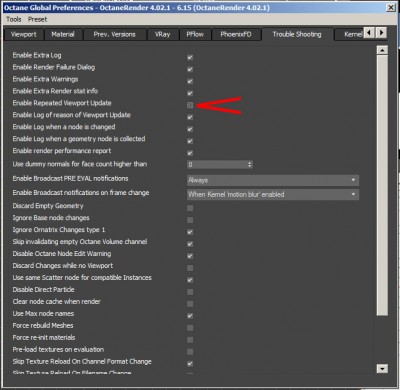The width and height of the screenshot is (400, 390).
Task: Switch to the PhoenixFD tab
Action: (x=236, y=34)
